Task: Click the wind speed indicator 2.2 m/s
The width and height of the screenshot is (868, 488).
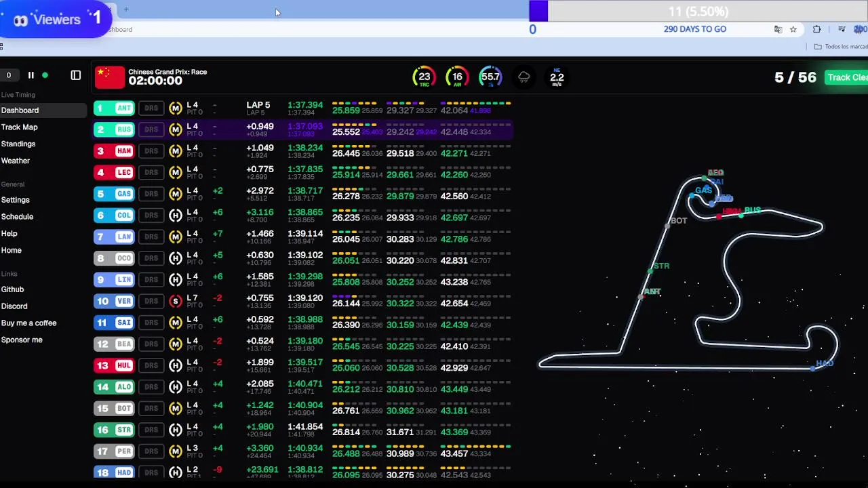Action: (557, 77)
